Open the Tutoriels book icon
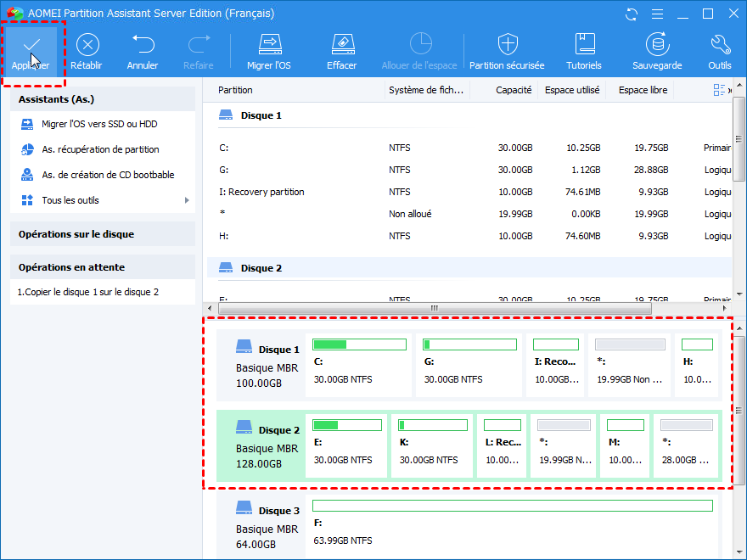Screen dimensions: 747x560 pyautogui.click(x=584, y=44)
